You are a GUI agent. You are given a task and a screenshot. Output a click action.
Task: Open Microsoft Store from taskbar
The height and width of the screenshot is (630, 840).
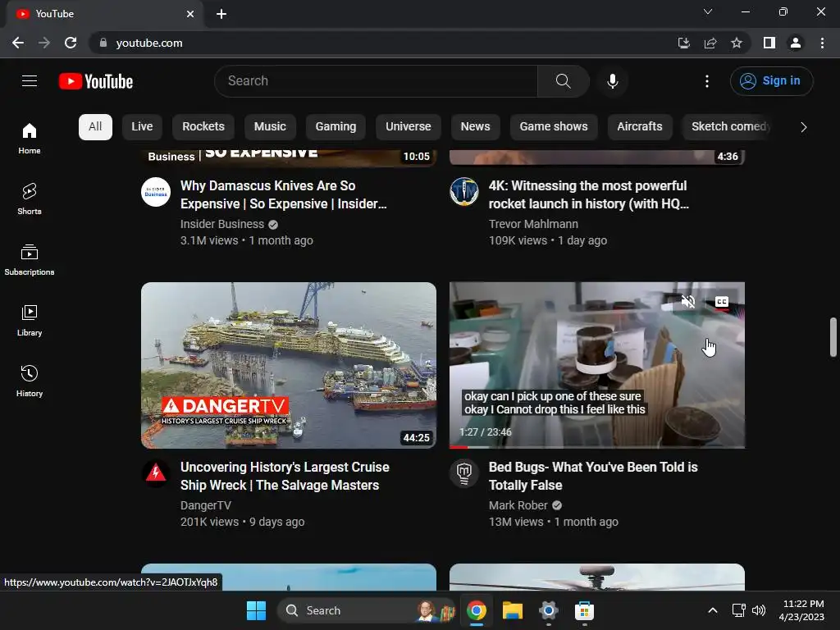pyautogui.click(x=584, y=610)
